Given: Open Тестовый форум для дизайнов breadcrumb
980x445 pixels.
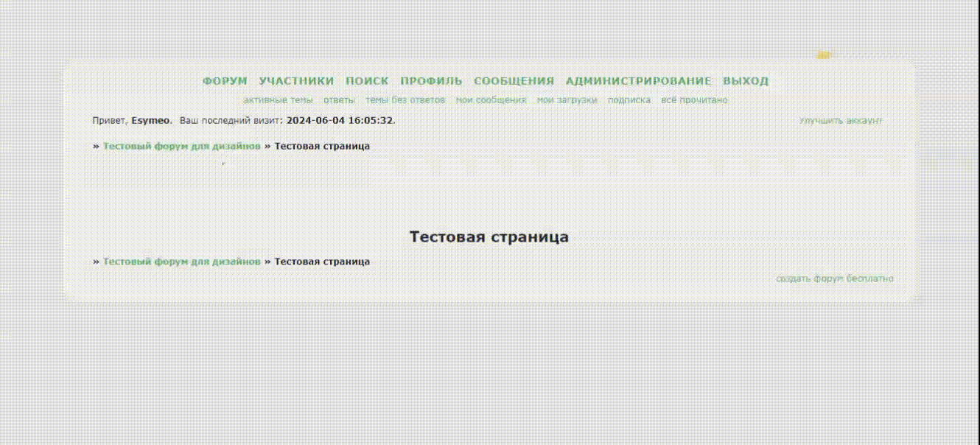Looking at the screenshot, I should point(182,146).
